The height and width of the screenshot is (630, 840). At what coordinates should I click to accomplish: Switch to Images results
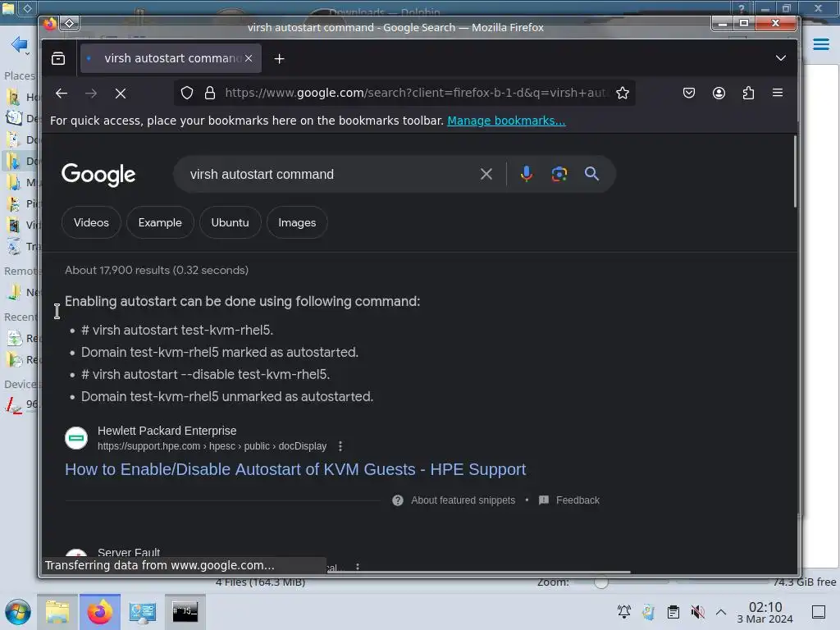(x=297, y=222)
